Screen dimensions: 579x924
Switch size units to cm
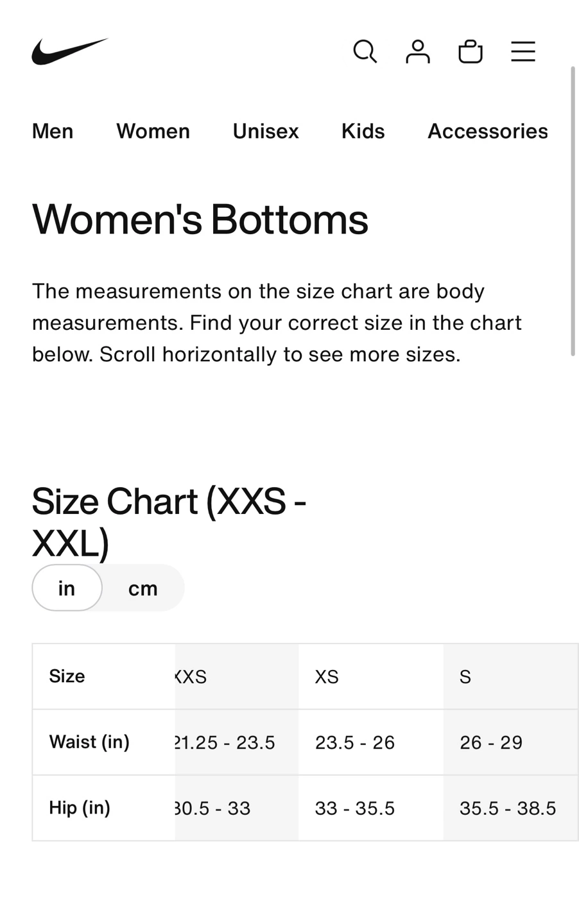coord(143,588)
